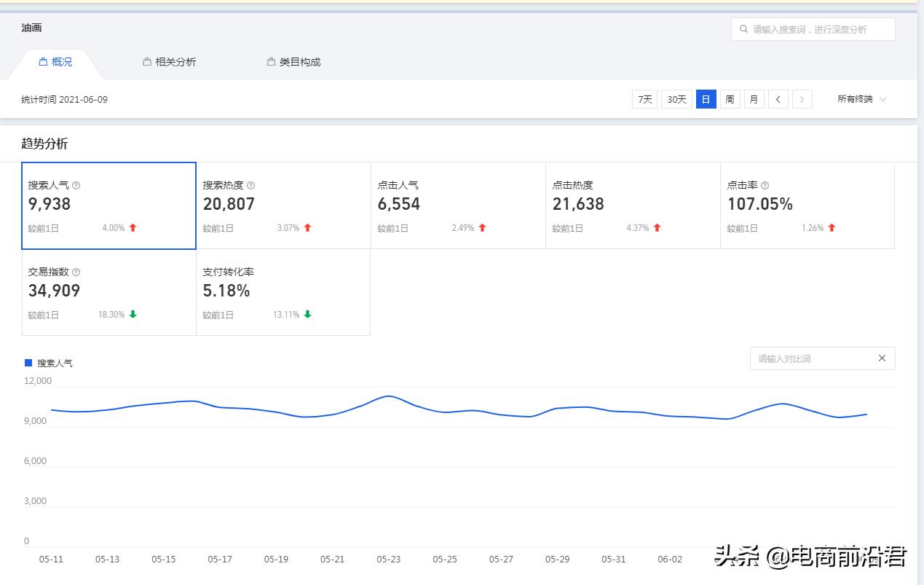
Task: Switch time granularity to 月
Action: [x=754, y=99]
